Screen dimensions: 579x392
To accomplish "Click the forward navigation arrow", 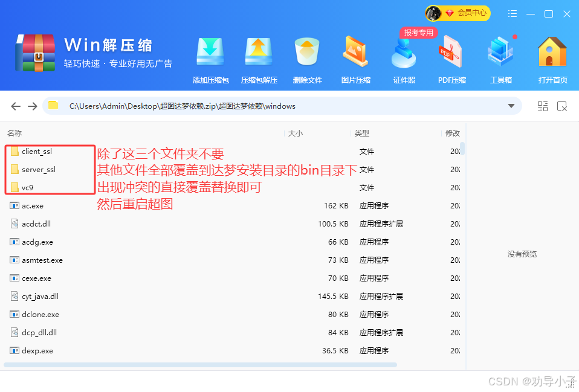I will pos(33,106).
